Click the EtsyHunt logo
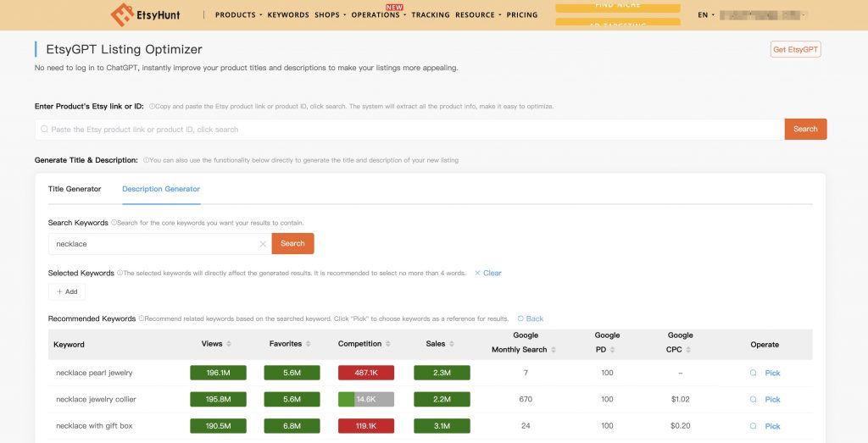This screenshot has height=443, width=868. [x=146, y=14]
